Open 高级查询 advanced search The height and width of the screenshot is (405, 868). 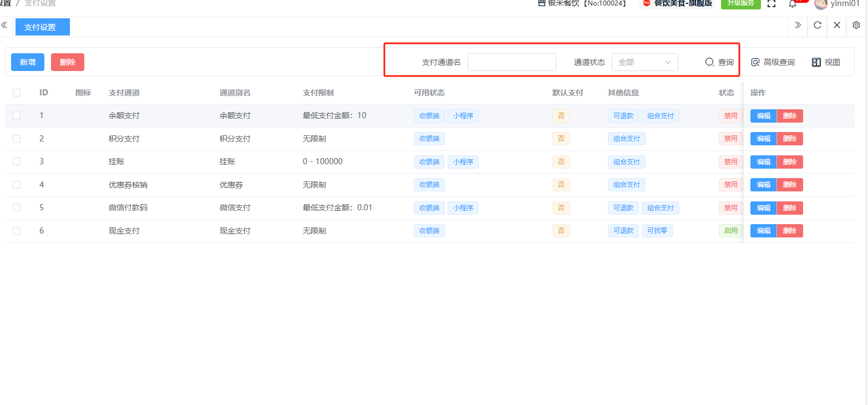(773, 62)
